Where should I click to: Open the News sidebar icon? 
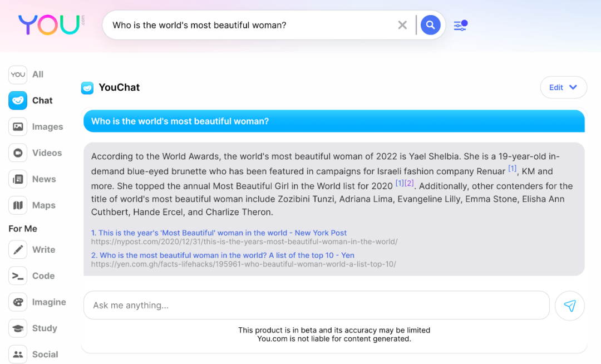pyautogui.click(x=18, y=179)
